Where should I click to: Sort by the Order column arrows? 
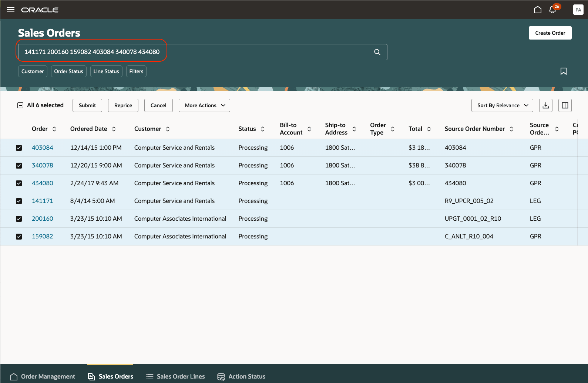click(54, 129)
